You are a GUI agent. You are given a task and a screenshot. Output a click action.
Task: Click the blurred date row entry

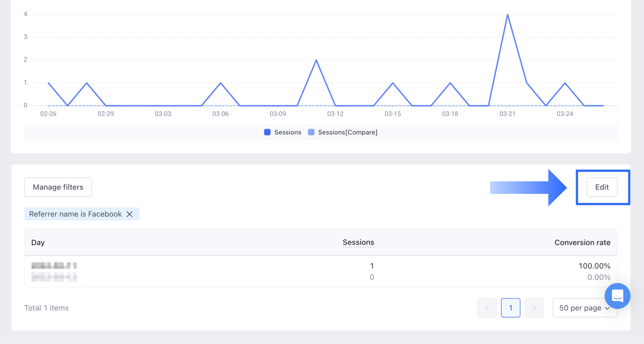point(54,266)
